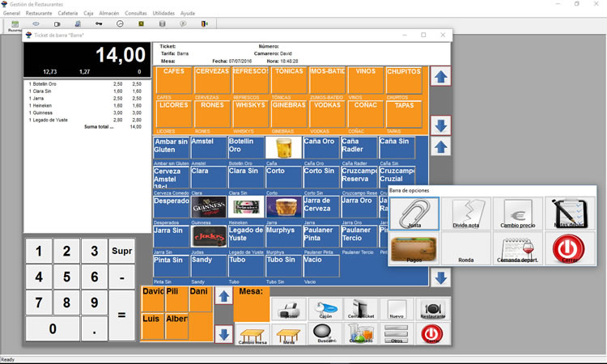Click number 7 on keypad

point(39,303)
